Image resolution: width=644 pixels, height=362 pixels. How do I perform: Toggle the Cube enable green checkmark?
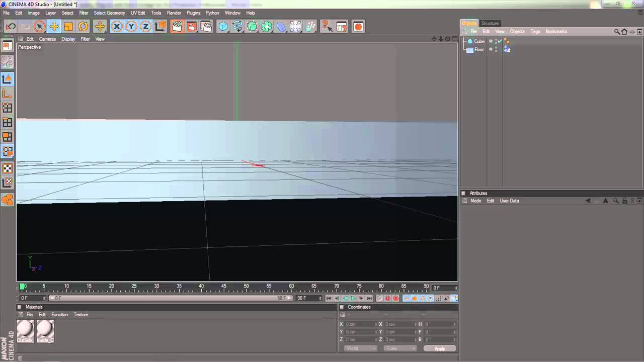coord(500,42)
